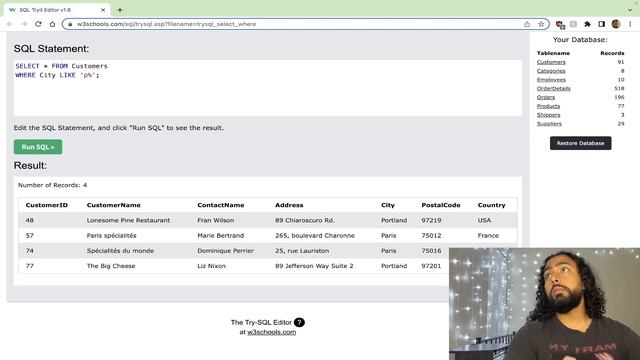
Task: Select the Spécialités du monde cell
Action: [x=120, y=251]
